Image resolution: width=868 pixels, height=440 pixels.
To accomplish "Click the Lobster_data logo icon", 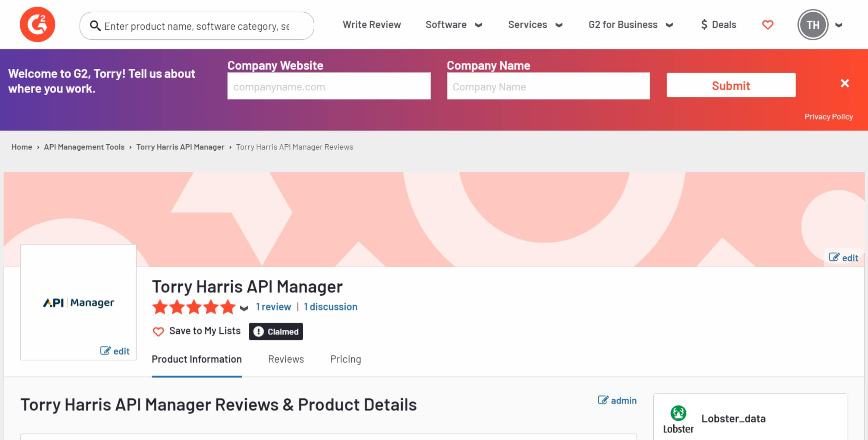I will 678,419.
